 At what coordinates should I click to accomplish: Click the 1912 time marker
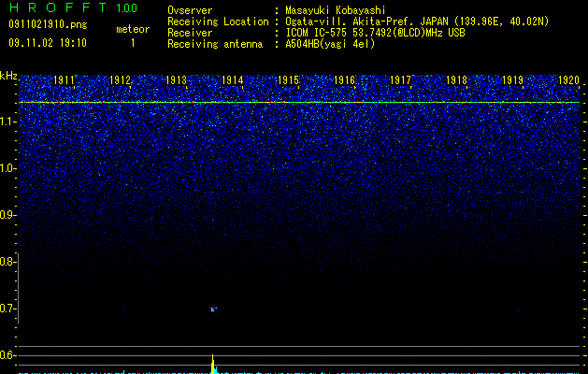click(120, 80)
